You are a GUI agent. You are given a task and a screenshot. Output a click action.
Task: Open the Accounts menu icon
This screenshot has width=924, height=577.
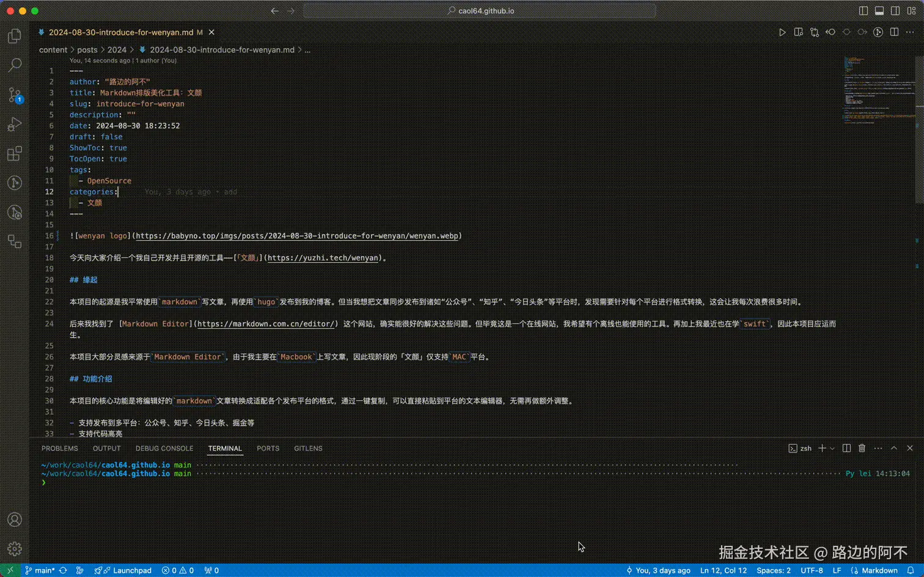point(15,520)
